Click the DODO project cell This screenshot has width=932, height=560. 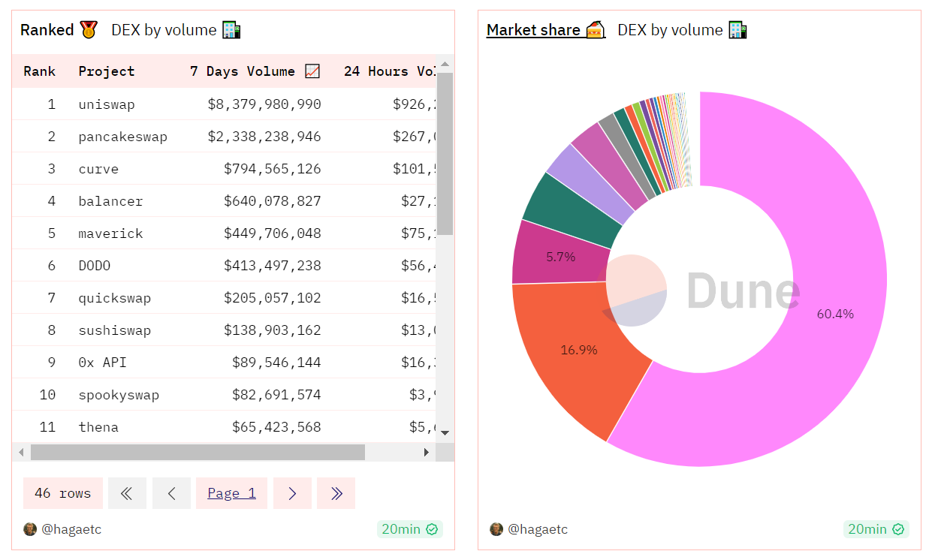tap(95, 266)
